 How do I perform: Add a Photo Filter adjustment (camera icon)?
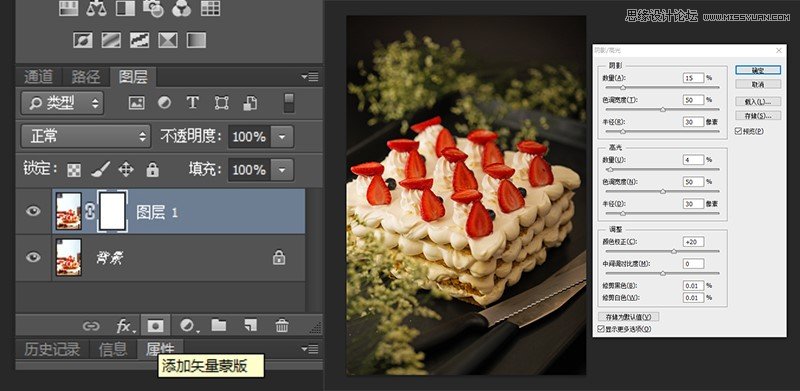(x=153, y=8)
